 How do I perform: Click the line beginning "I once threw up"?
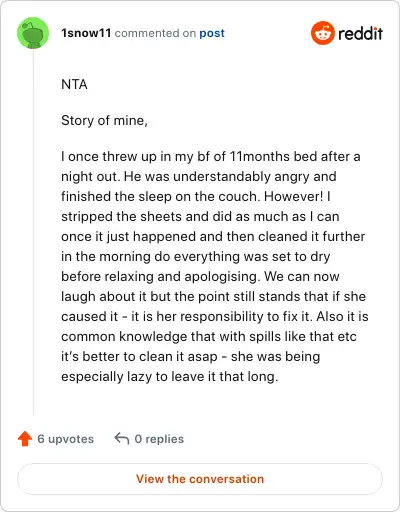point(211,157)
